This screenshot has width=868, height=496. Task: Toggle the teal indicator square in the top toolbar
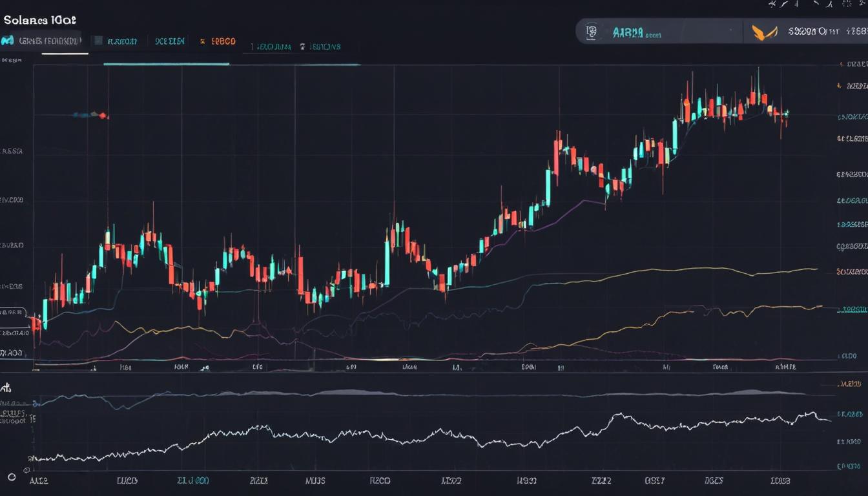coord(99,40)
